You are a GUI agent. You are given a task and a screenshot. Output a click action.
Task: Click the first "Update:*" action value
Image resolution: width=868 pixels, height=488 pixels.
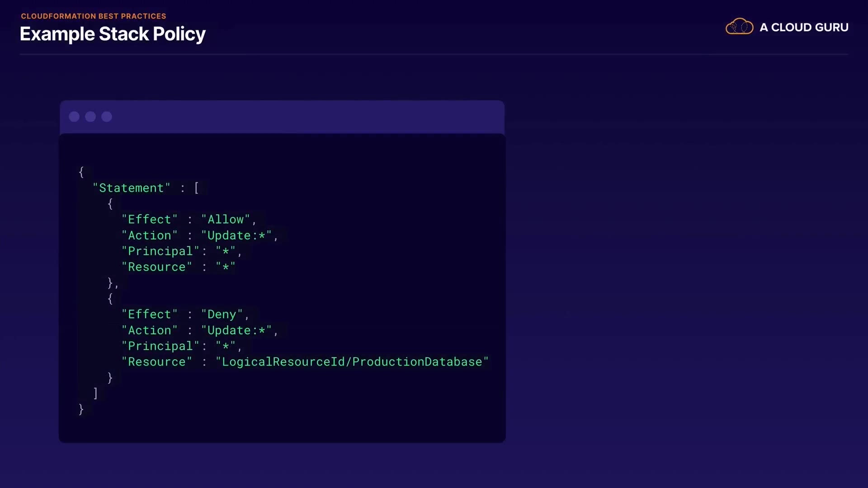[236, 235]
